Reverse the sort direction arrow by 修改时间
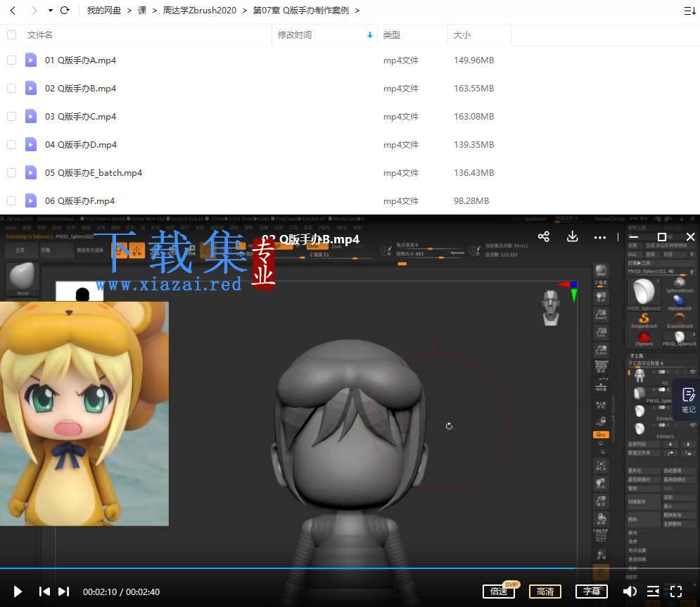This screenshot has height=607, width=700. pos(369,35)
